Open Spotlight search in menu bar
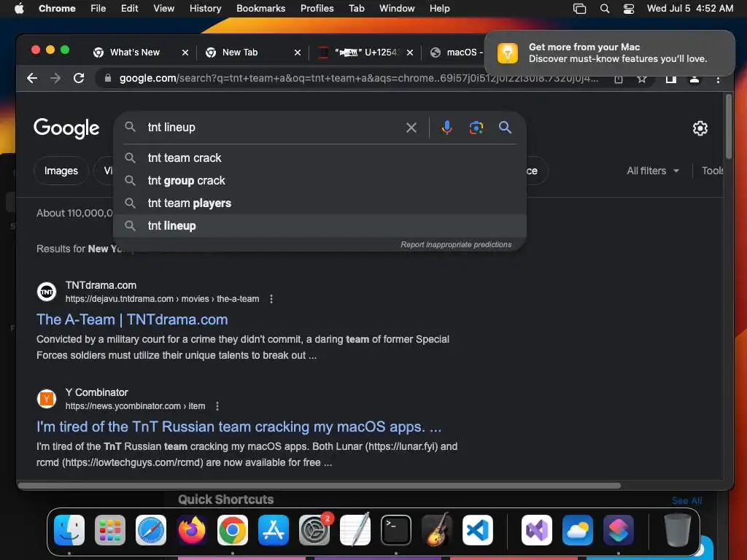The image size is (747, 560). (605, 9)
